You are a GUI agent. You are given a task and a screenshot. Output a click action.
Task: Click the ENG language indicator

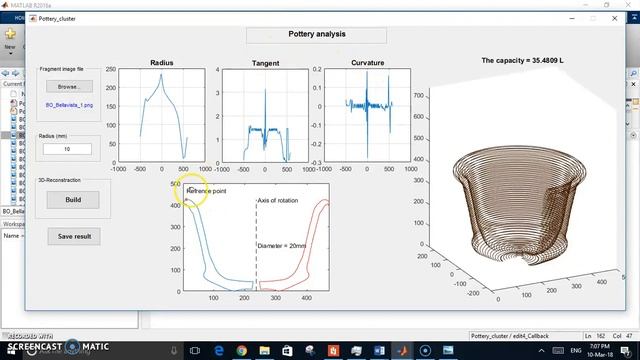[576, 351]
